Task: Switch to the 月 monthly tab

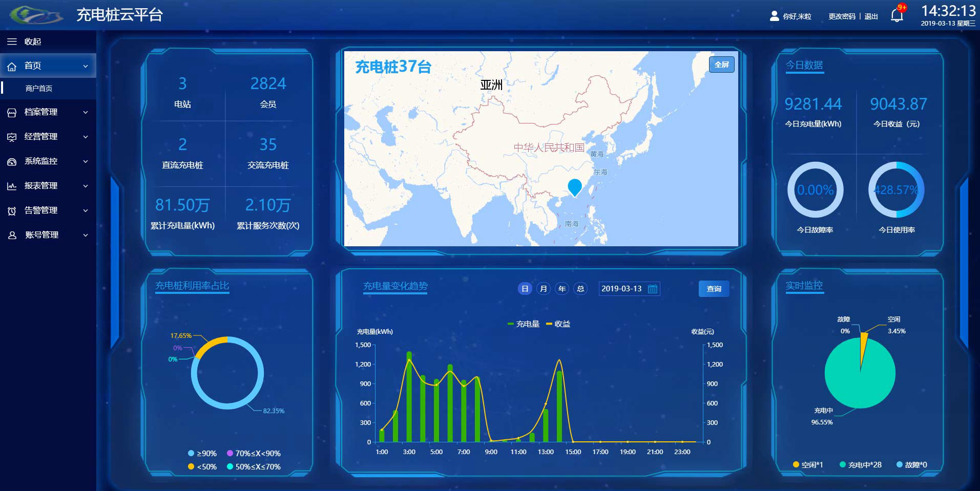Action: coord(543,289)
